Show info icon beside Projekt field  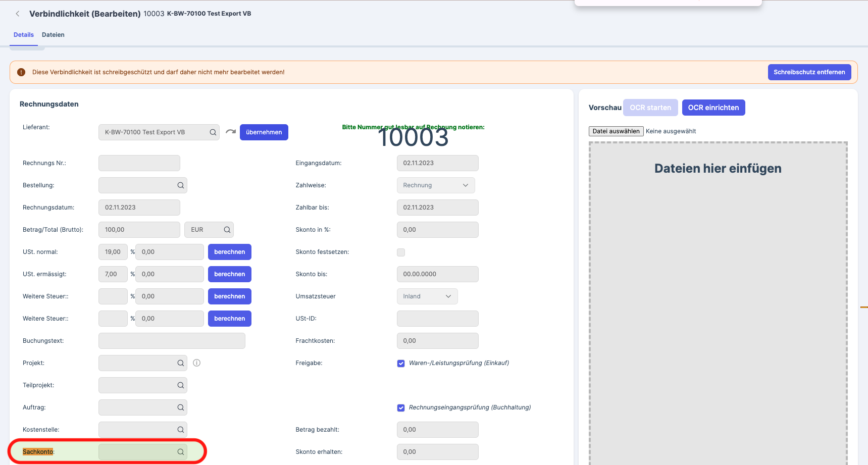click(197, 363)
